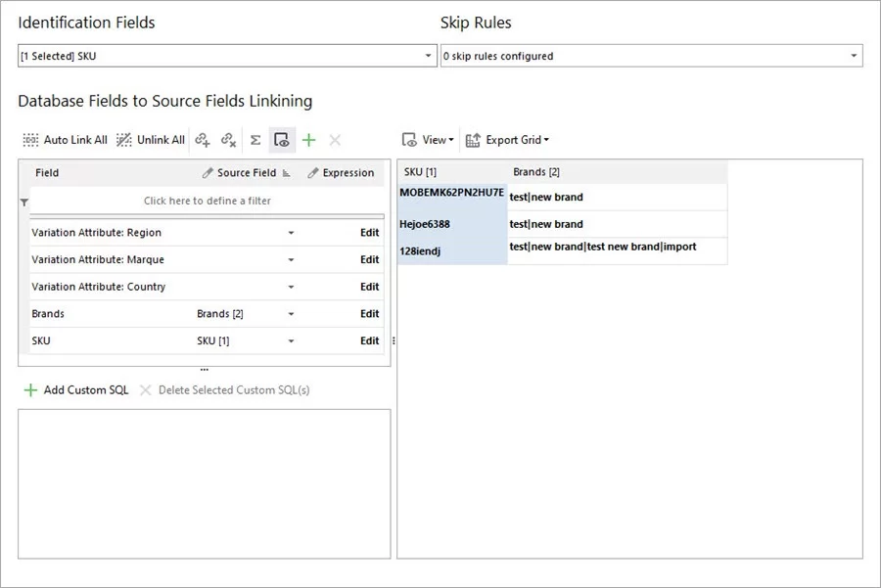Click the Unlink All button

coord(150,140)
